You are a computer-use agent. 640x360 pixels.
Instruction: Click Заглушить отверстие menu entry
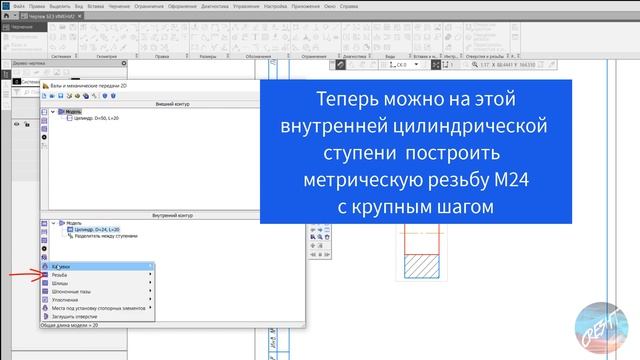pyautogui.click(x=97, y=316)
